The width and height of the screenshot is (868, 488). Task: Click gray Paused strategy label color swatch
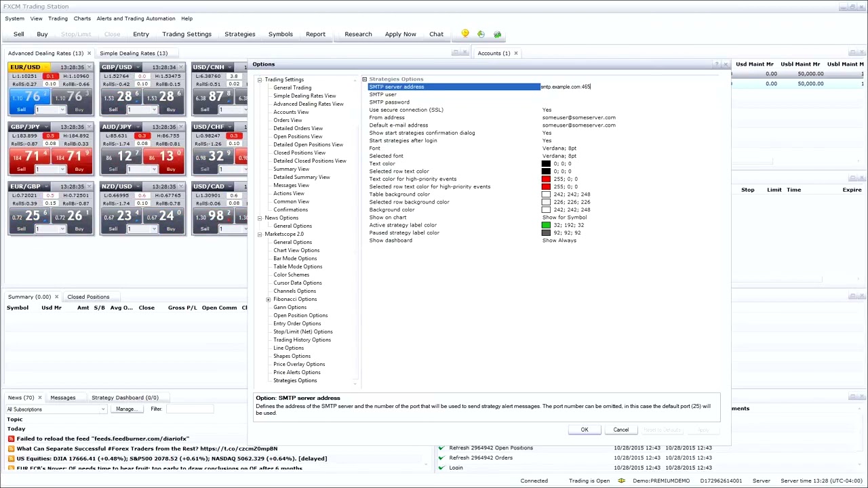click(x=546, y=233)
